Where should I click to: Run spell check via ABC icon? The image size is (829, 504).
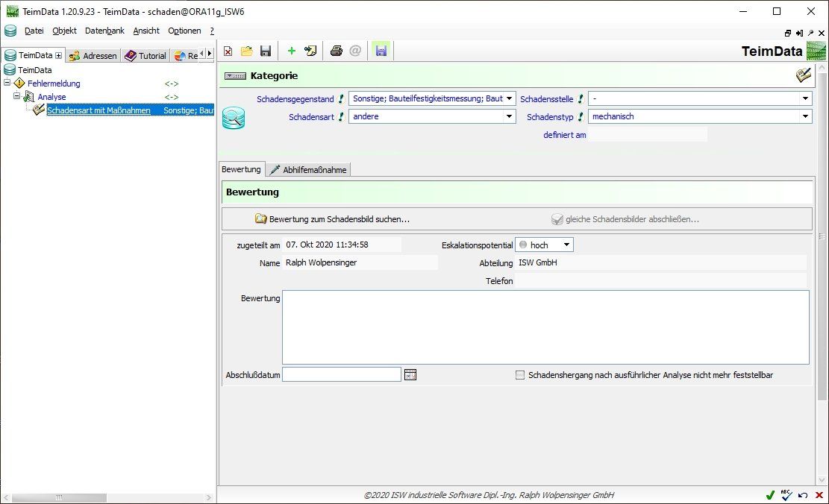[786, 494]
